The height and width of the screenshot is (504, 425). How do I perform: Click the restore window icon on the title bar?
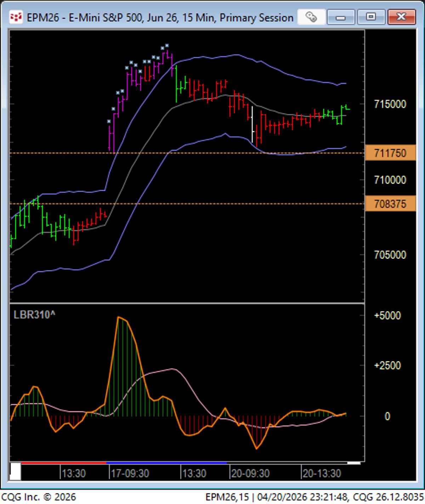click(370, 16)
